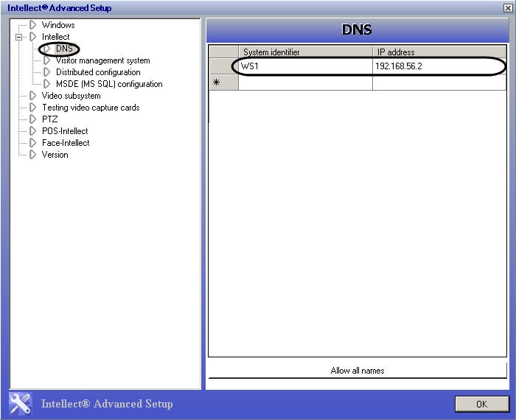Image resolution: width=516 pixels, height=420 pixels.
Task: Click the triangle icon beside PTZ
Action: click(x=32, y=119)
